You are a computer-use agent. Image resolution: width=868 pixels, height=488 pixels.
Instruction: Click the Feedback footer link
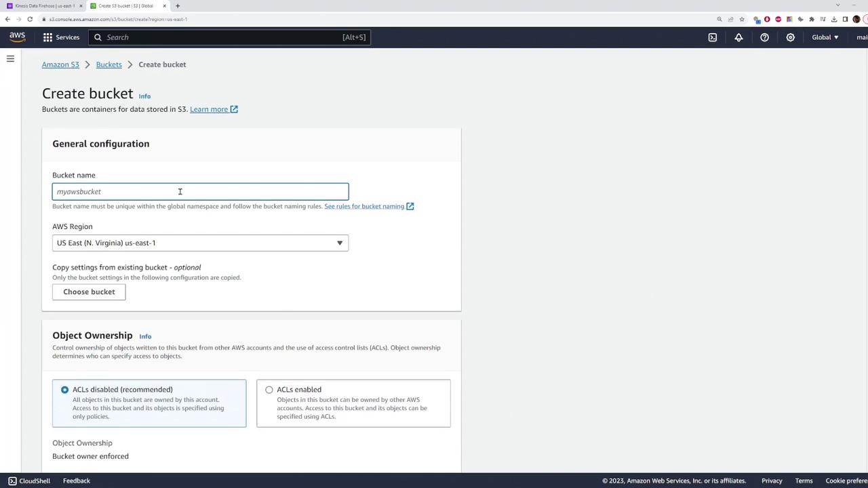click(77, 481)
